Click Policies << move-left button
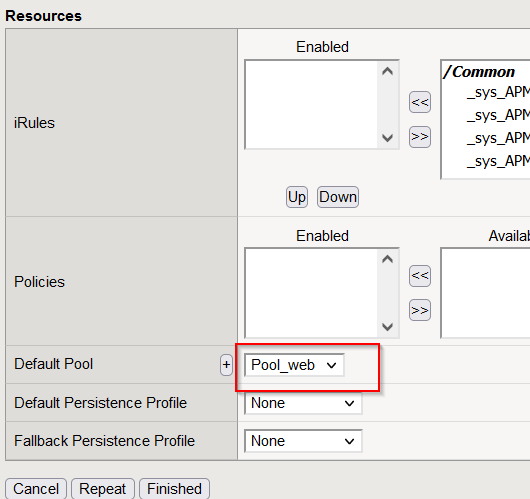Viewport: 530px width, 499px height. (x=420, y=276)
